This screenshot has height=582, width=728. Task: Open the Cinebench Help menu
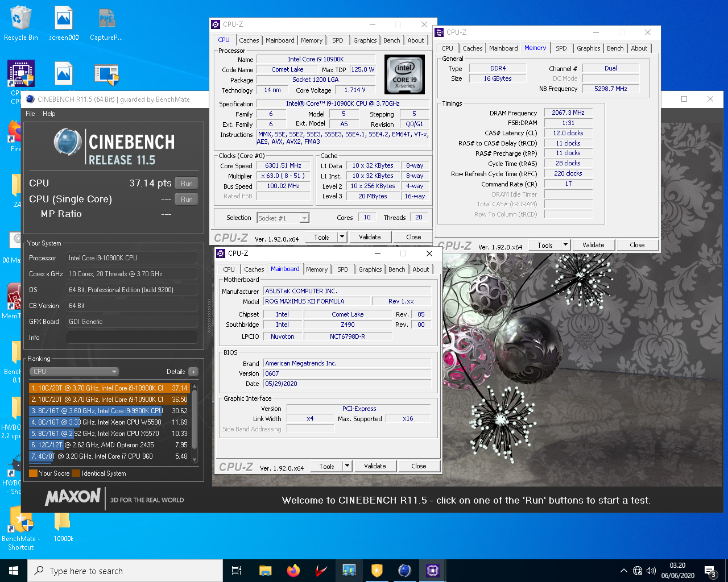49,114
